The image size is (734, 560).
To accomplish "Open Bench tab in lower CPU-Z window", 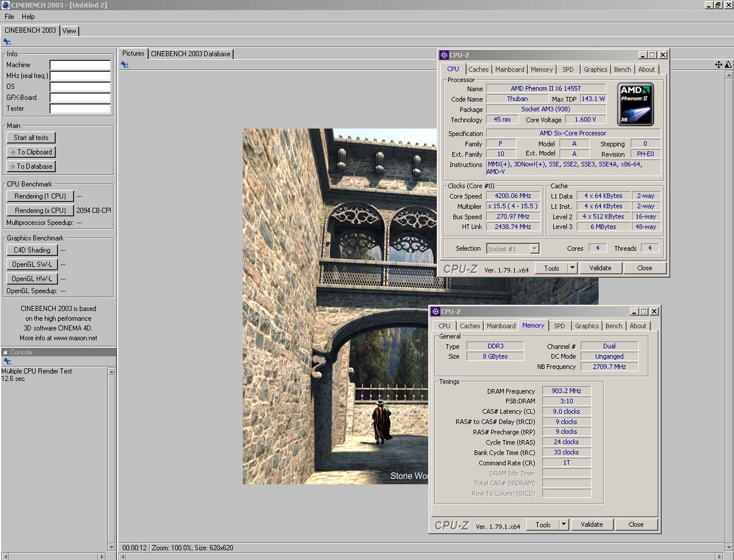I will (x=613, y=326).
